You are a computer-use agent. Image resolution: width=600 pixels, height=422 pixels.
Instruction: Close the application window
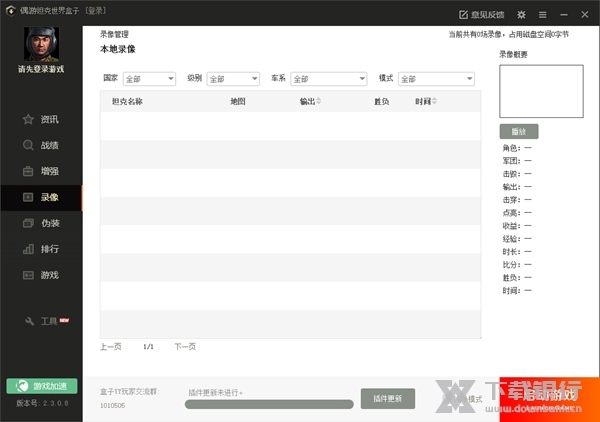(x=585, y=15)
